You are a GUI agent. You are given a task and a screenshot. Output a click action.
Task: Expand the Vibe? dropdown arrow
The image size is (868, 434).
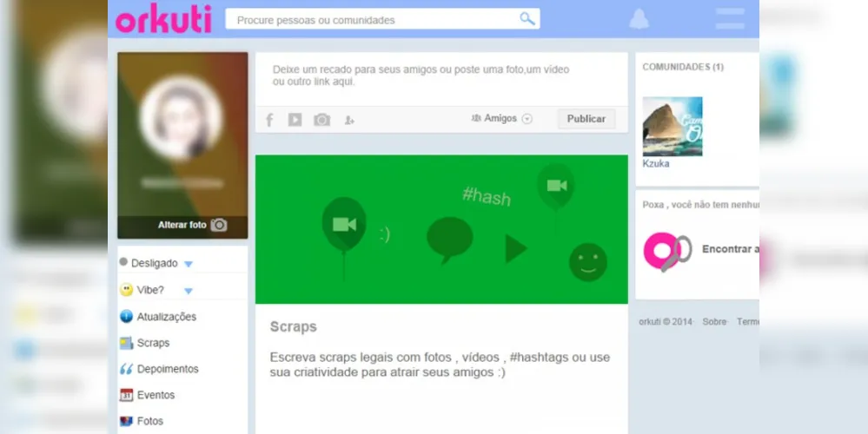(189, 291)
